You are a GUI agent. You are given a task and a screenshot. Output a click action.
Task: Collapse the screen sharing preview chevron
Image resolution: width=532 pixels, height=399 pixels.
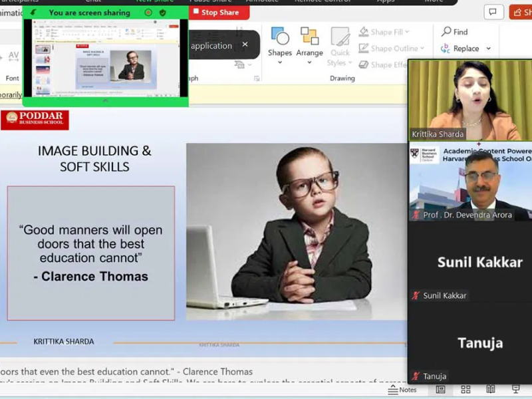(105, 101)
